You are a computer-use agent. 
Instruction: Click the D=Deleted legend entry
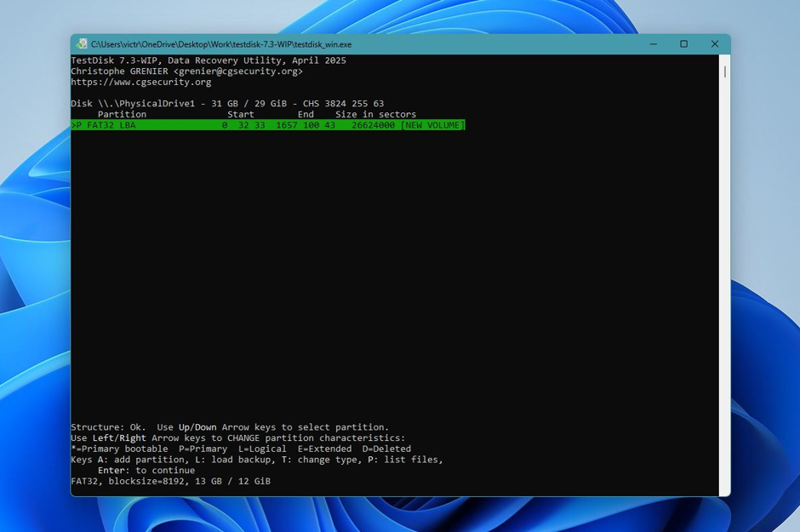386,449
